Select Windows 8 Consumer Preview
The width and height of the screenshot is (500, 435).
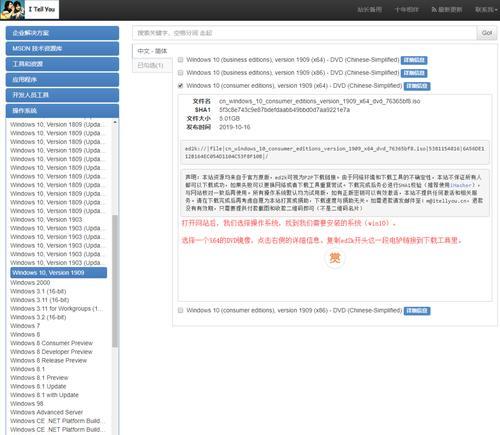tap(51, 343)
